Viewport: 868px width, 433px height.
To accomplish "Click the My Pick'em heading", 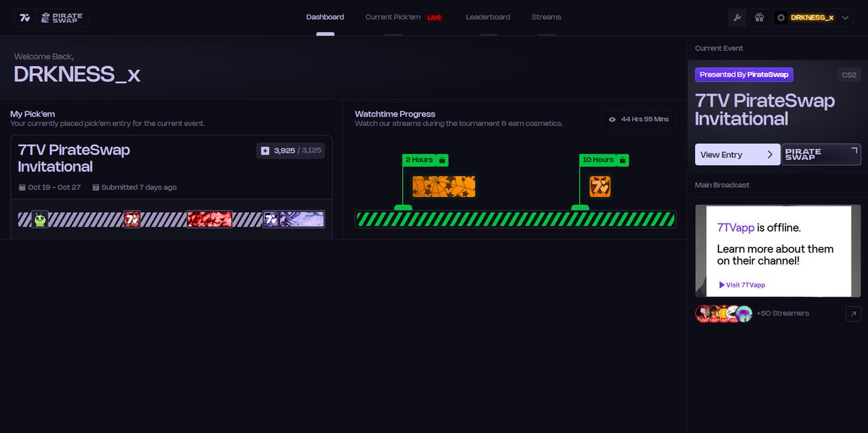I will (33, 114).
